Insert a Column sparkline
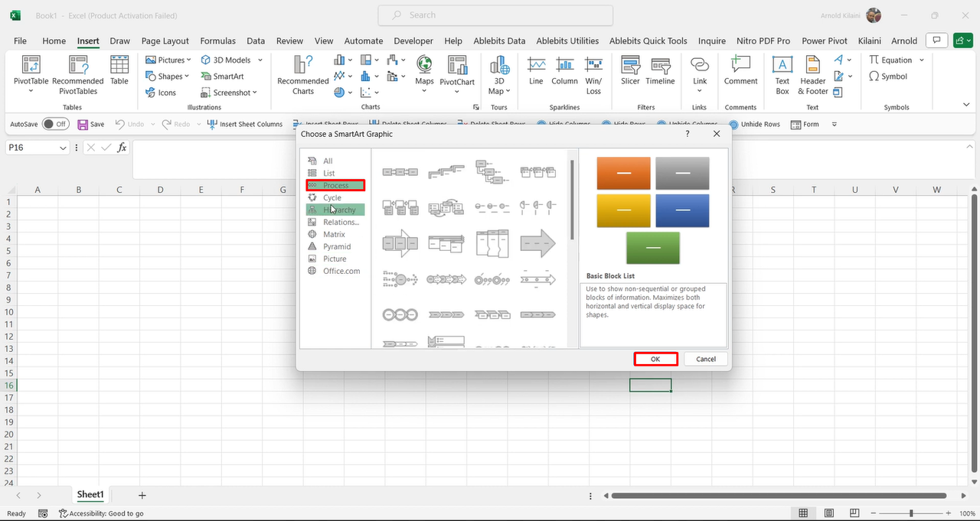Image resolution: width=980 pixels, height=521 pixels. (x=564, y=70)
